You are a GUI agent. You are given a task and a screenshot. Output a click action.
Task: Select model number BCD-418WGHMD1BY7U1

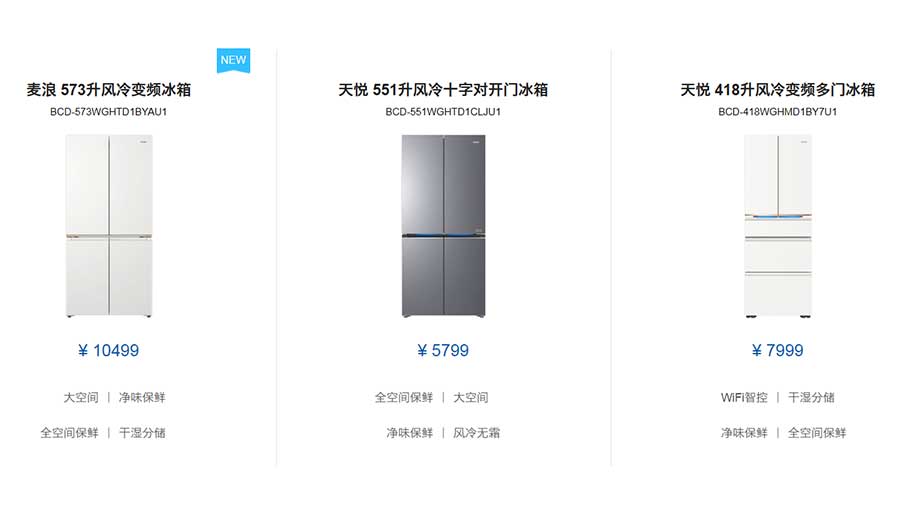pyautogui.click(x=777, y=112)
